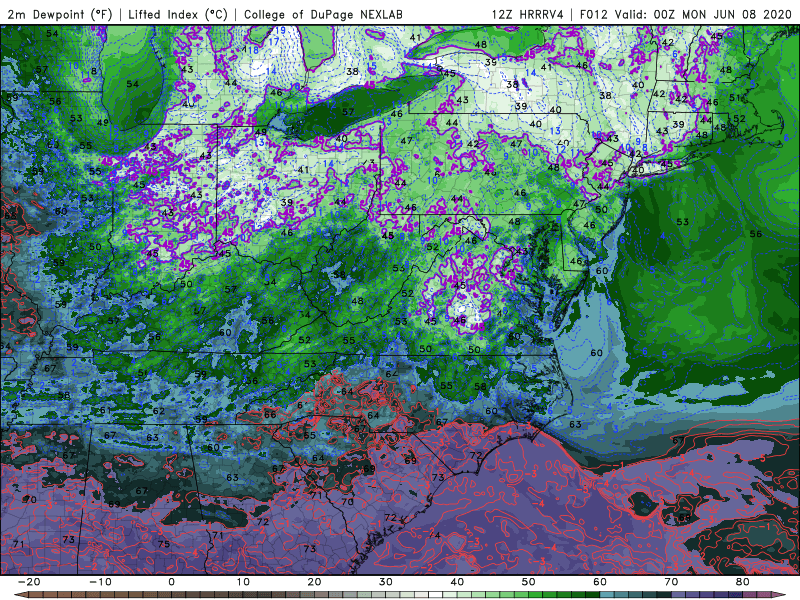Click the 30 label on the color scale

click(x=386, y=582)
